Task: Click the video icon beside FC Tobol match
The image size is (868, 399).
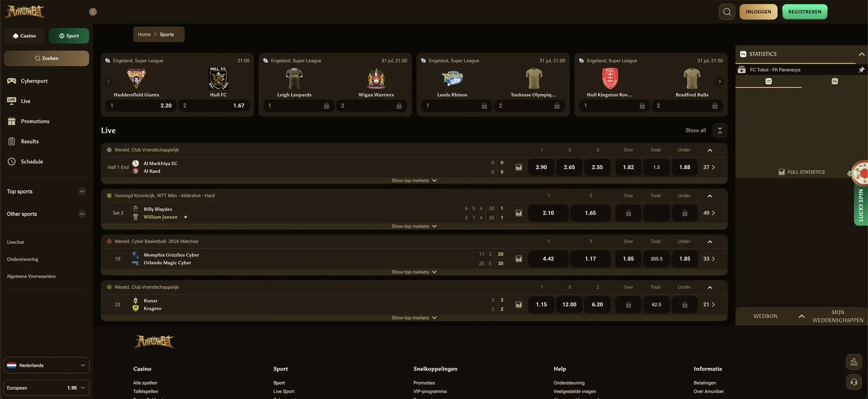Action: coord(741,70)
